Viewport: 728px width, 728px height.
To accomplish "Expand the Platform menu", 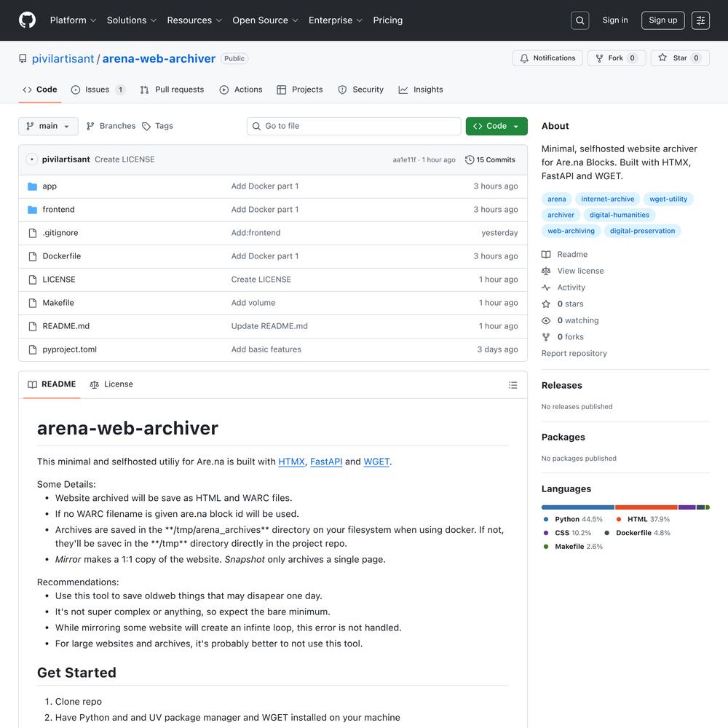I will click(x=73, y=20).
